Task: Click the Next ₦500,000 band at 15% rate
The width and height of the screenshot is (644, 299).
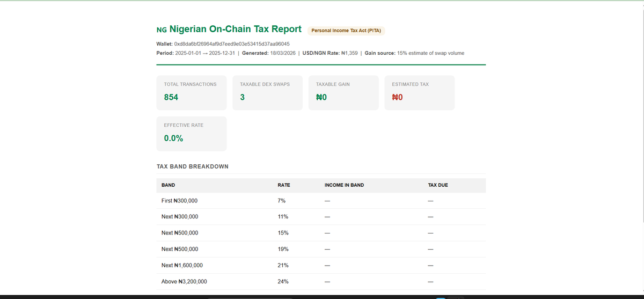Action: pyautogui.click(x=321, y=233)
